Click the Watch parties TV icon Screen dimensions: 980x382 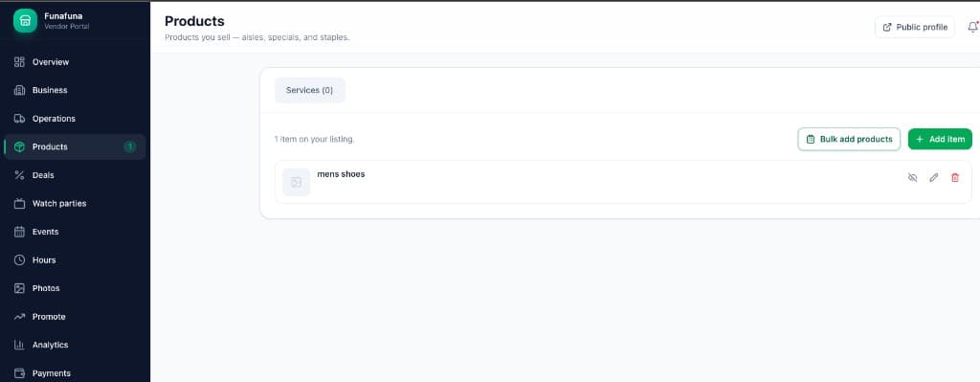(x=19, y=203)
